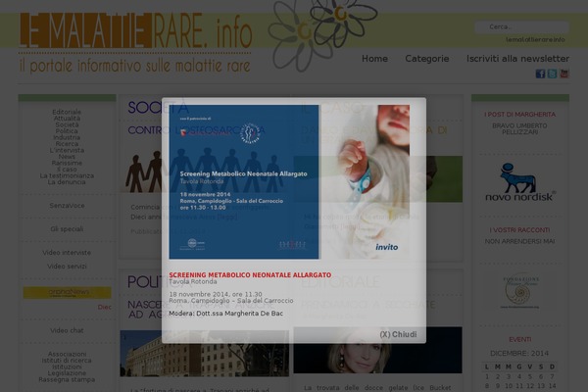Open the Rassegna stampa link

(67, 379)
